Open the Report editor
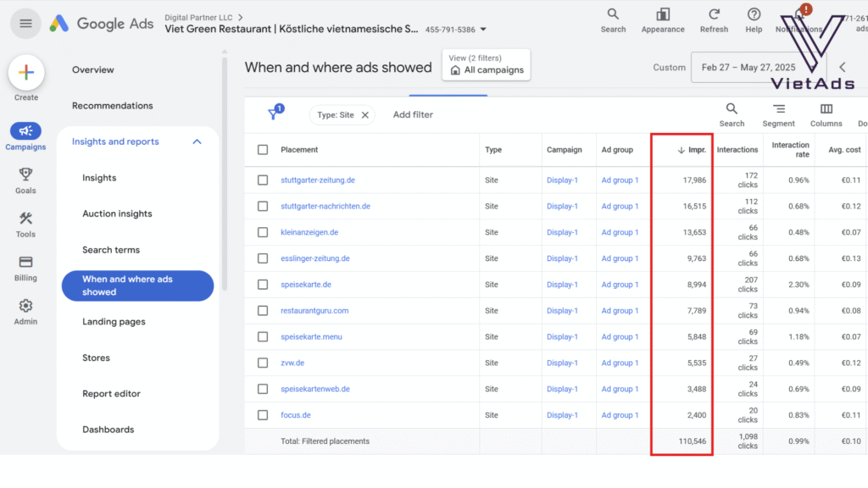 (x=111, y=394)
